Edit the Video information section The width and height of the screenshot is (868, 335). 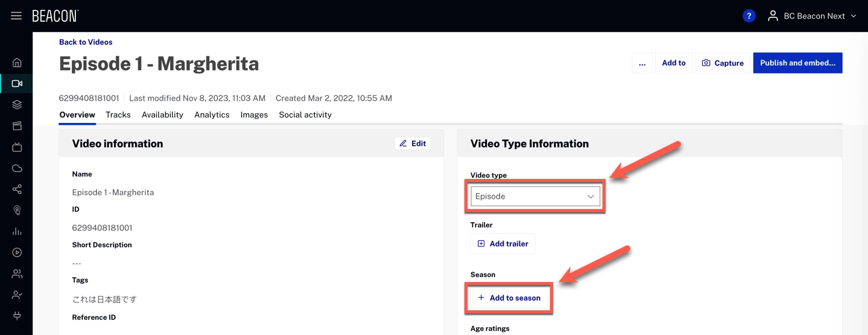point(413,143)
